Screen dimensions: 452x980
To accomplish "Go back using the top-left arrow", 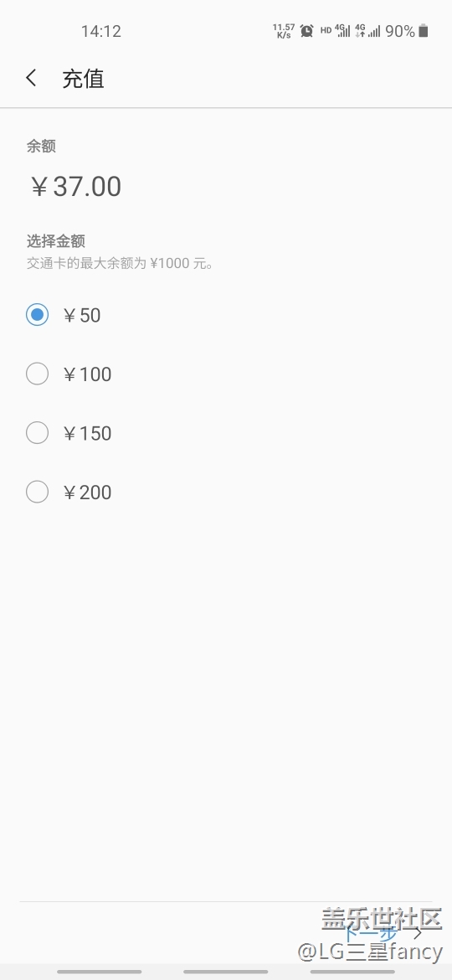I will [31, 78].
